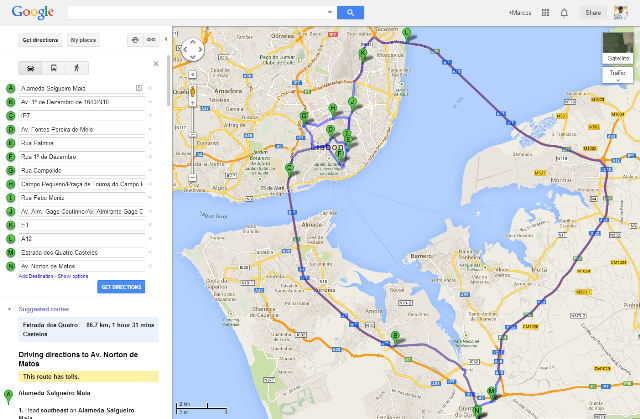Edit the Estrada dos Quatro Castelos field
Viewport: 640px width, 419px height.
[82, 253]
